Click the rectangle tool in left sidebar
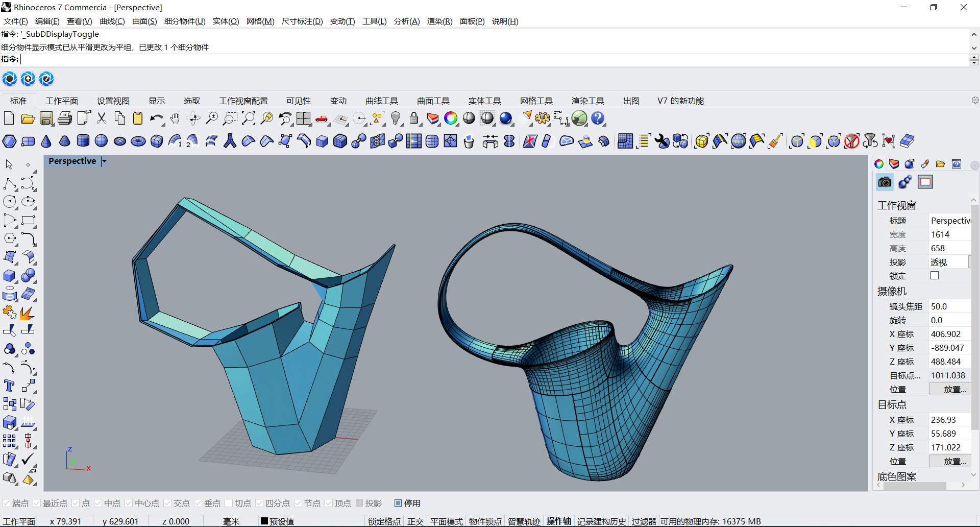 [x=28, y=220]
